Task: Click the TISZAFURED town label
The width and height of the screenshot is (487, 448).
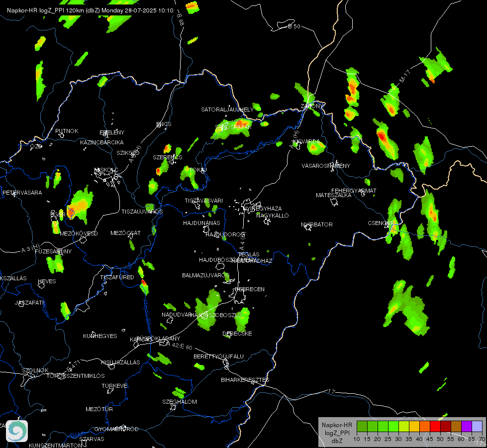Action: pos(117,277)
